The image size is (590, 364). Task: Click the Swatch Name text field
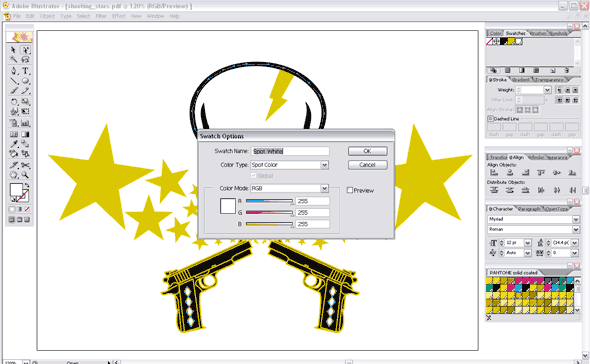(x=290, y=151)
